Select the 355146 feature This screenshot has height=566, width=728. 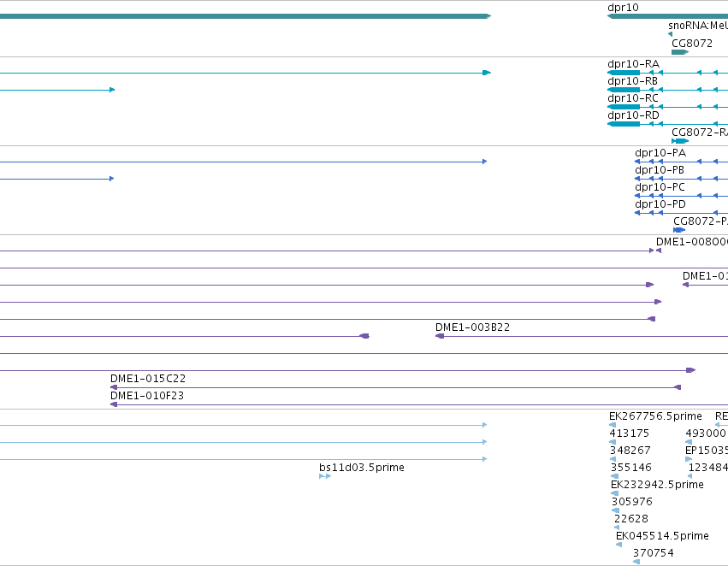[614, 476]
